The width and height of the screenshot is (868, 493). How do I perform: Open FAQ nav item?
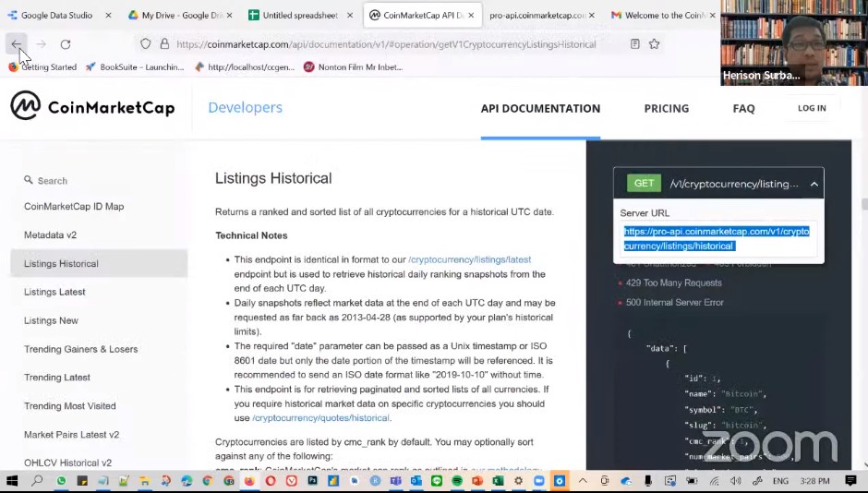(x=743, y=108)
